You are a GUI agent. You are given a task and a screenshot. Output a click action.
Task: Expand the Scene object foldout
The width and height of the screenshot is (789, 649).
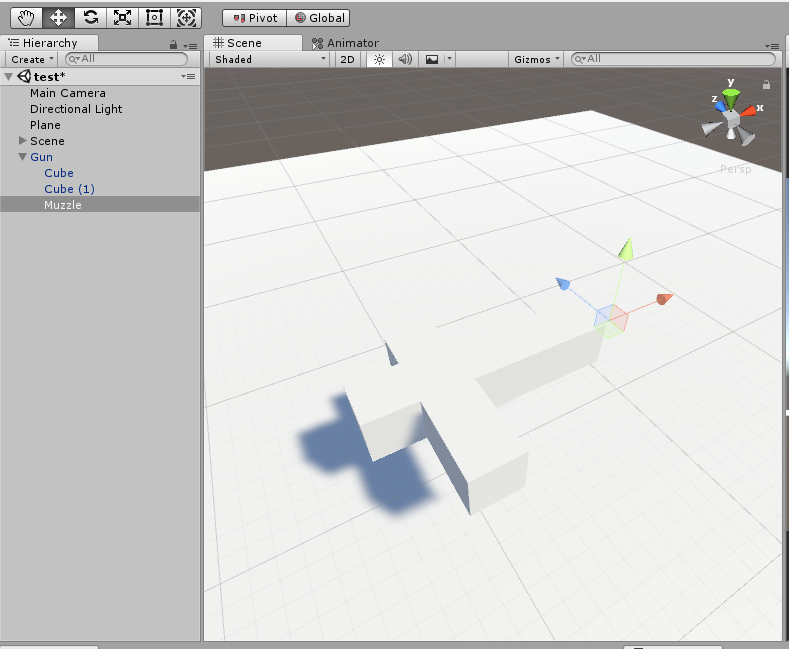pos(23,140)
